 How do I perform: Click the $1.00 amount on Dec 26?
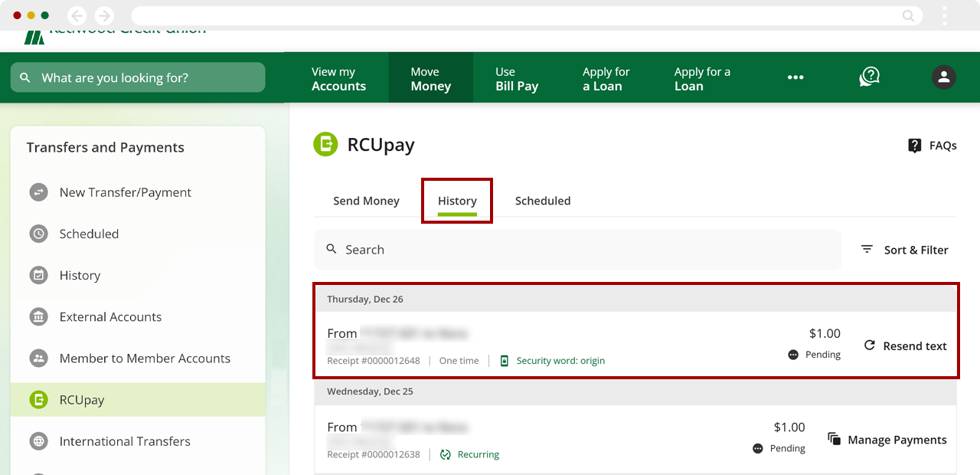tap(825, 333)
